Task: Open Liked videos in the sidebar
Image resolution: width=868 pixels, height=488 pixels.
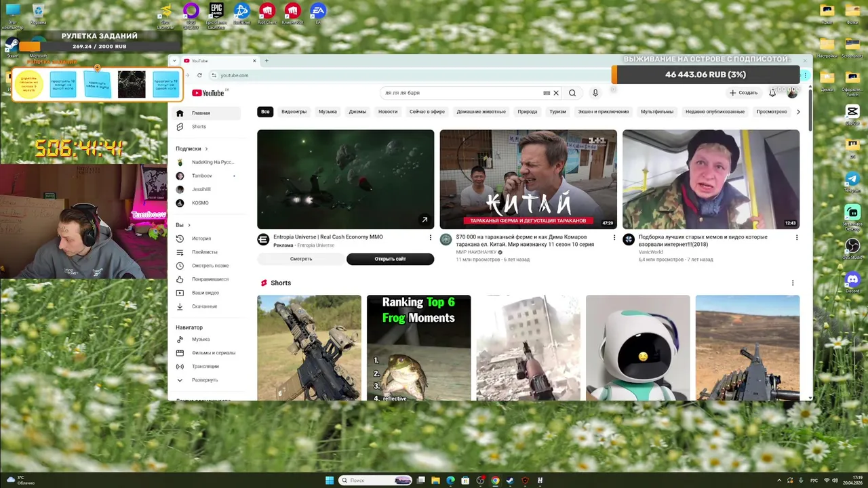Action: [x=210, y=279]
